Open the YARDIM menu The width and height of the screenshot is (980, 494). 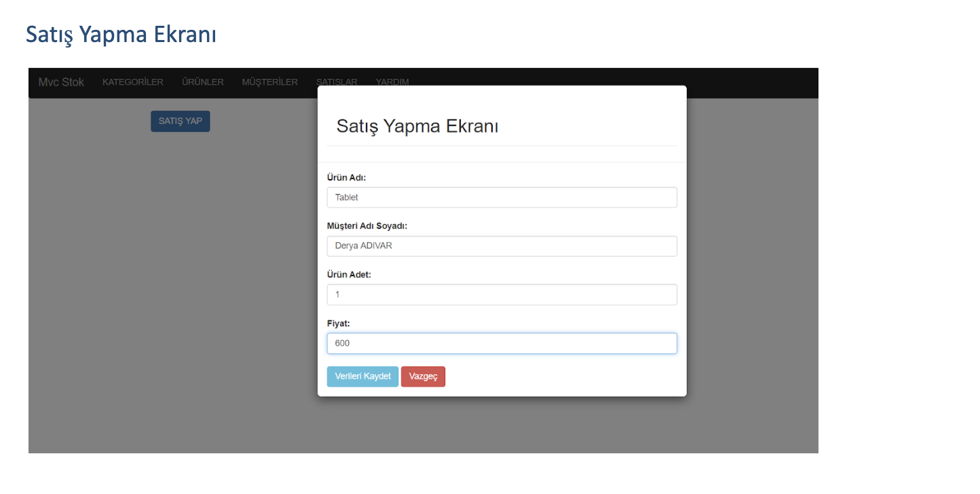(x=392, y=82)
